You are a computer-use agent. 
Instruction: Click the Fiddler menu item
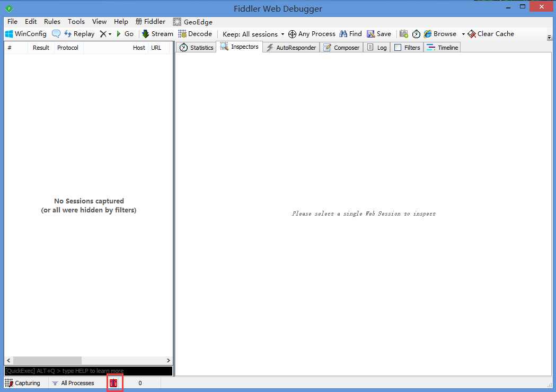pyautogui.click(x=151, y=22)
